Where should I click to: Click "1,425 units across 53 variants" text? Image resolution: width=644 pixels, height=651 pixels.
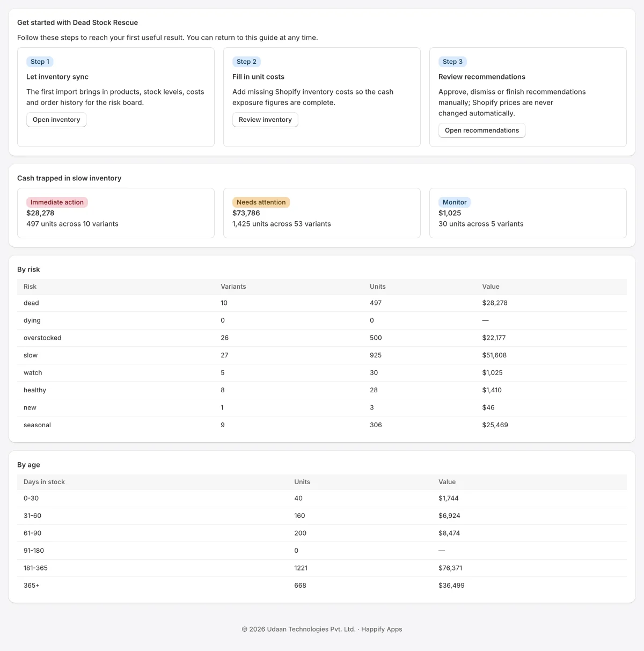point(282,224)
